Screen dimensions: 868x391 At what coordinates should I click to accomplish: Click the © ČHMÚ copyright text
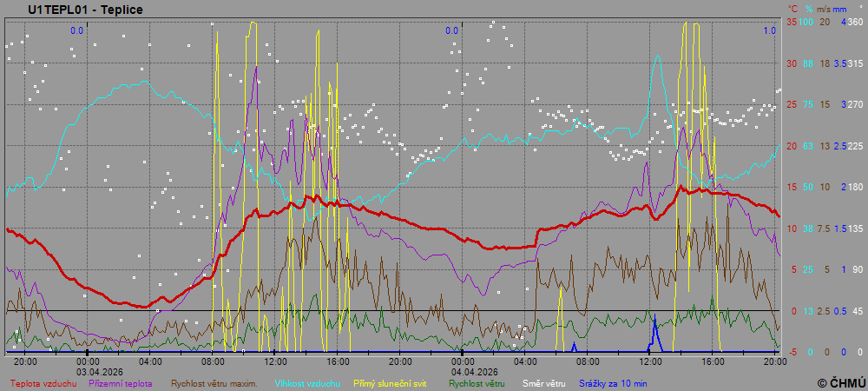click(x=841, y=382)
